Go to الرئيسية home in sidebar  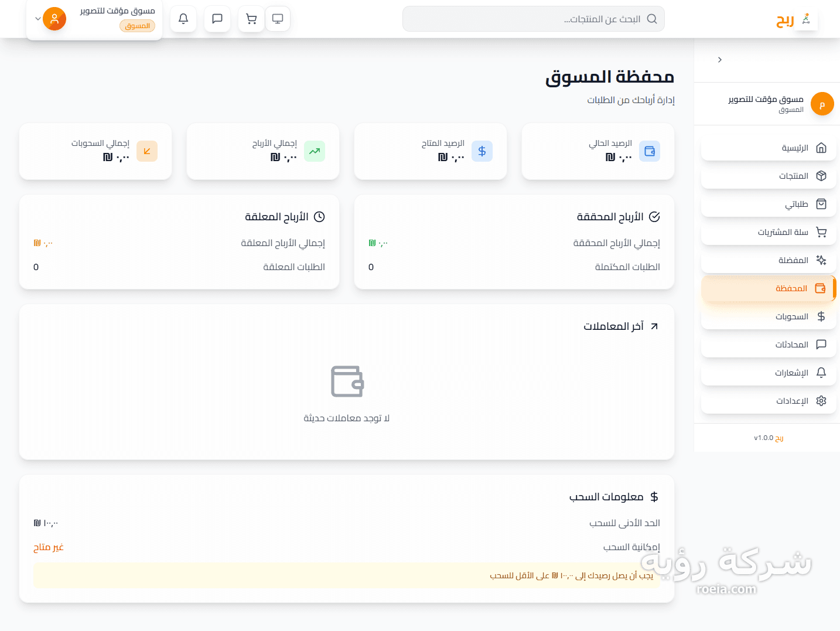769,148
